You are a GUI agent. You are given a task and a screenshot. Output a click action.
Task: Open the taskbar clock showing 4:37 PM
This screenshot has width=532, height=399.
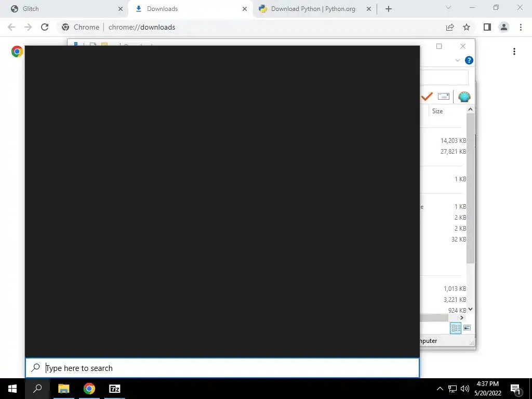tap(487, 389)
